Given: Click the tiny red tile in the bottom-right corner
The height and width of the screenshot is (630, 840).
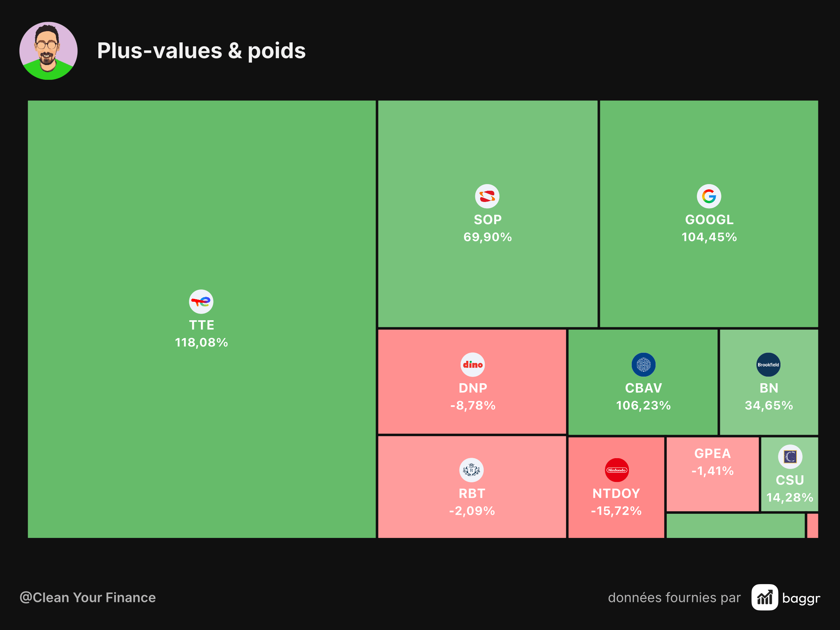Looking at the screenshot, I should (x=813, y=526).
